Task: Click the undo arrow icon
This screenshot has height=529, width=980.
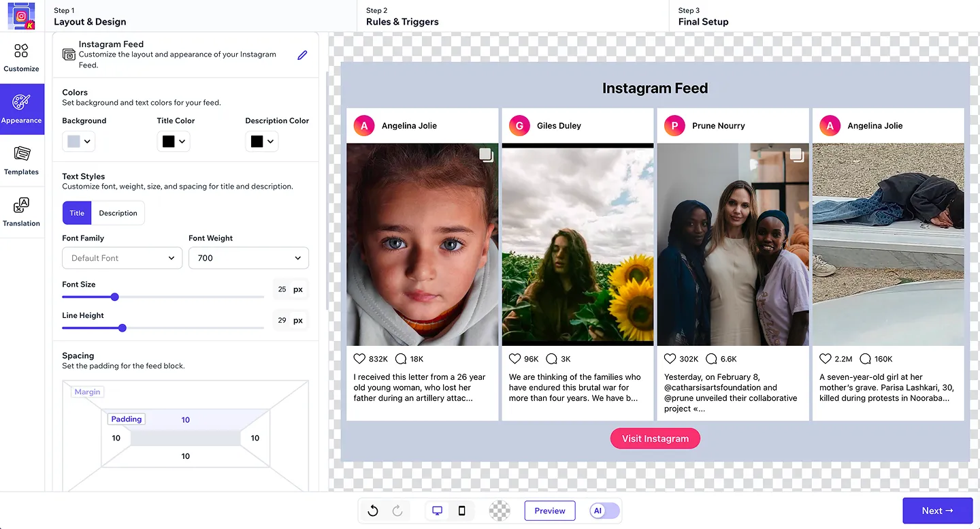Action: coord(373,511)
